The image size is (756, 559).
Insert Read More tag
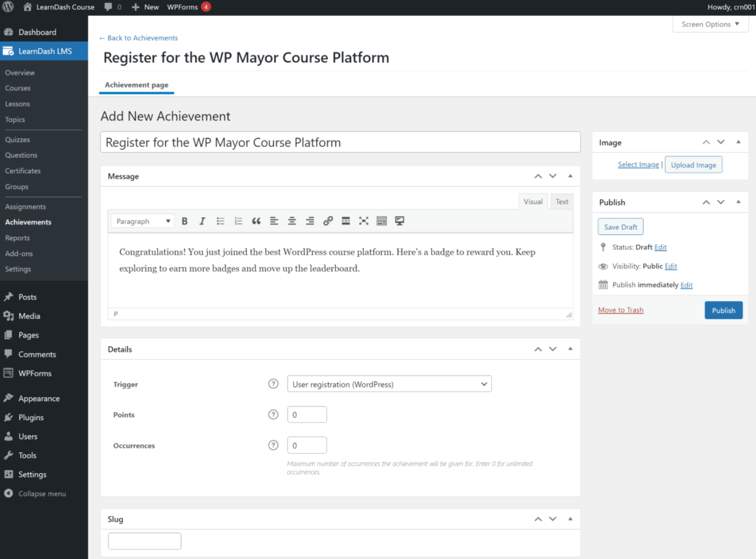(x=346, y=221)
